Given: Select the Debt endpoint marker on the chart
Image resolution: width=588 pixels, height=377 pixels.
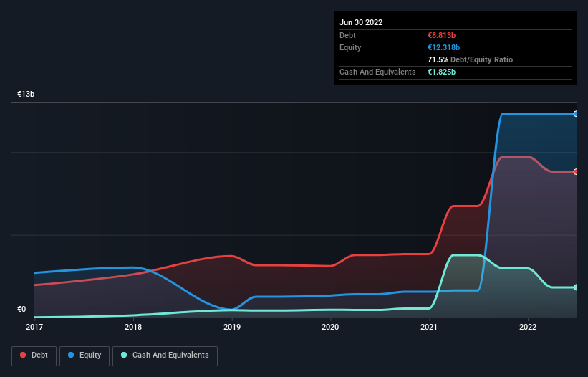Looking at the screenshot, I should (x=576, y=172).
